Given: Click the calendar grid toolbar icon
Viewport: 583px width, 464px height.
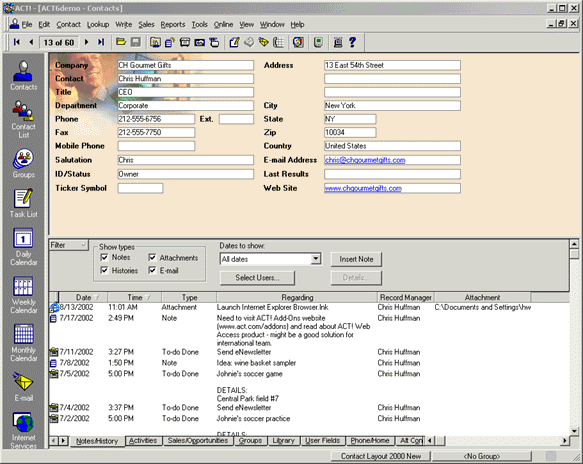Looking at the screenshot, I should tap(278, 42).
